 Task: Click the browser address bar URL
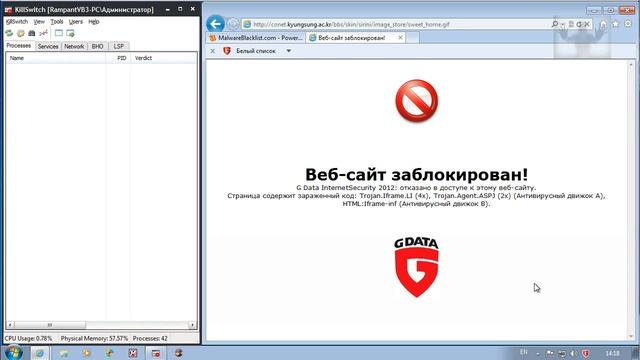coord(351,24)
